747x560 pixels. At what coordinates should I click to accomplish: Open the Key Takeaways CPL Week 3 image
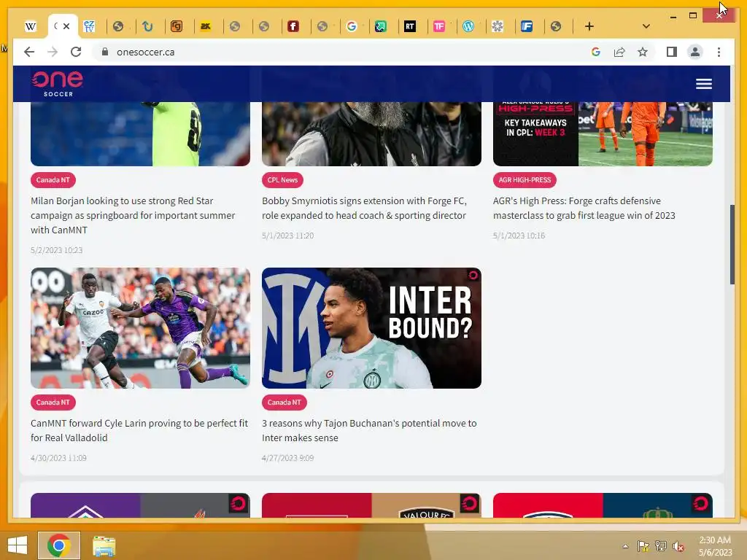pyautogui.click(x=603, y=134)
